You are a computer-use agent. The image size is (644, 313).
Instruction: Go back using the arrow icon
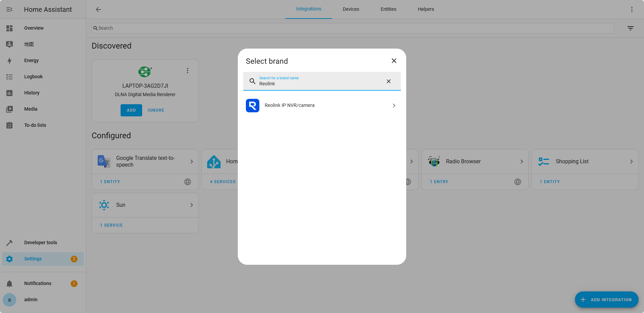coord(98,9)
